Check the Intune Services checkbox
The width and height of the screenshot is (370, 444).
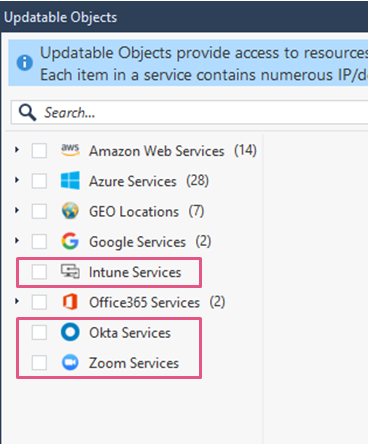tap(39, 272)
